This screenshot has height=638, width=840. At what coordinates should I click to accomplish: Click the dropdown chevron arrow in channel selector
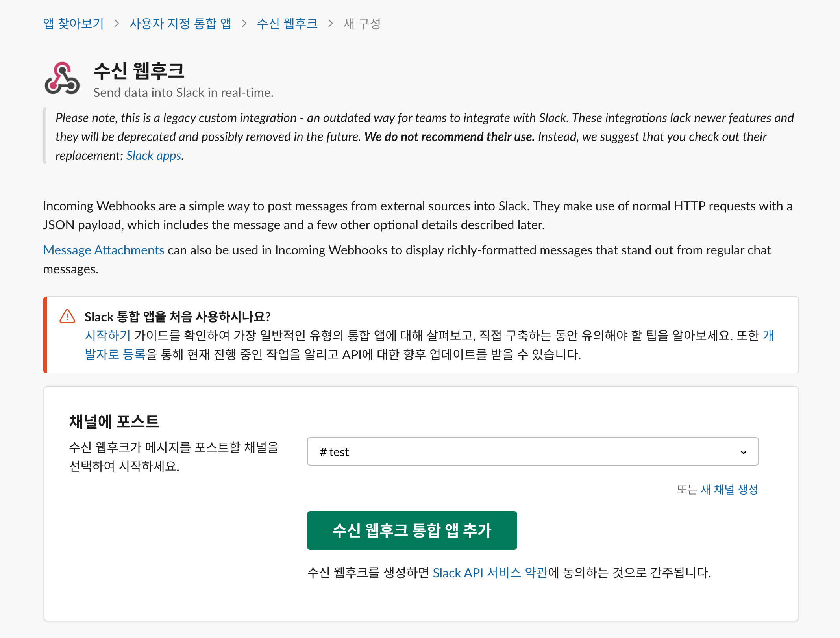743,452
